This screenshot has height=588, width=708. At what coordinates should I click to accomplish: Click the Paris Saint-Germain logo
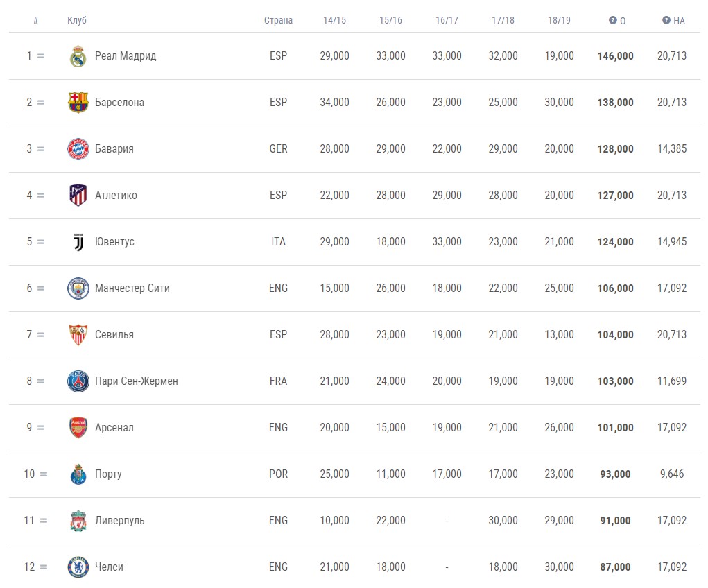click(x=78, y=381)
